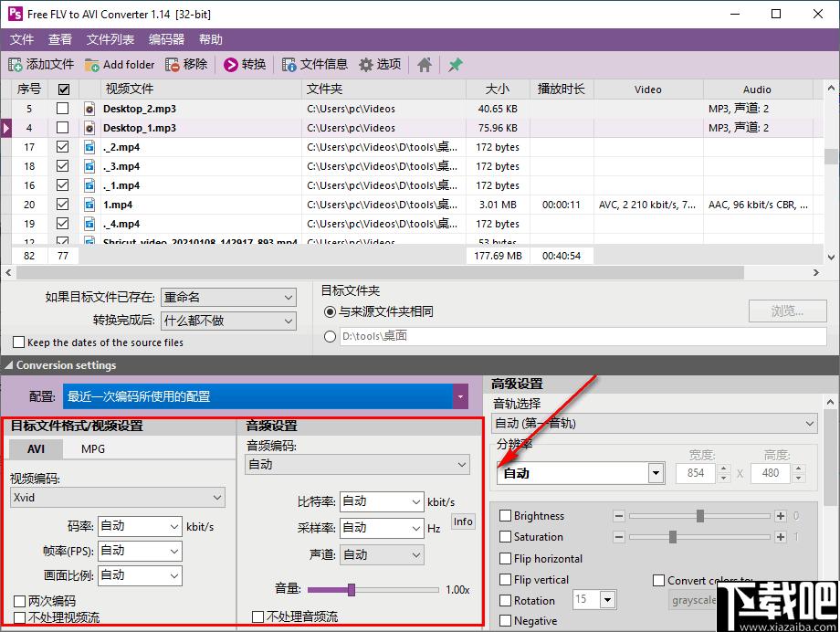Open the 文件列表 menu
This screenshot has height=632, width=840.
(x=110, y=39)
